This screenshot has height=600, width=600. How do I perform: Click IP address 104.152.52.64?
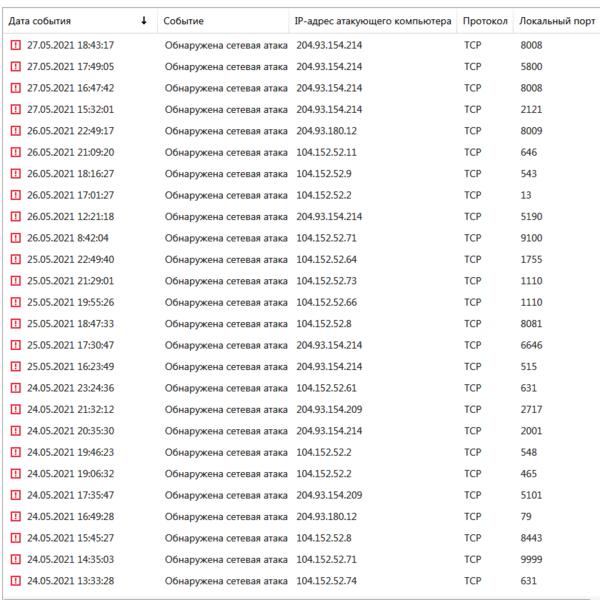[326, 259]
